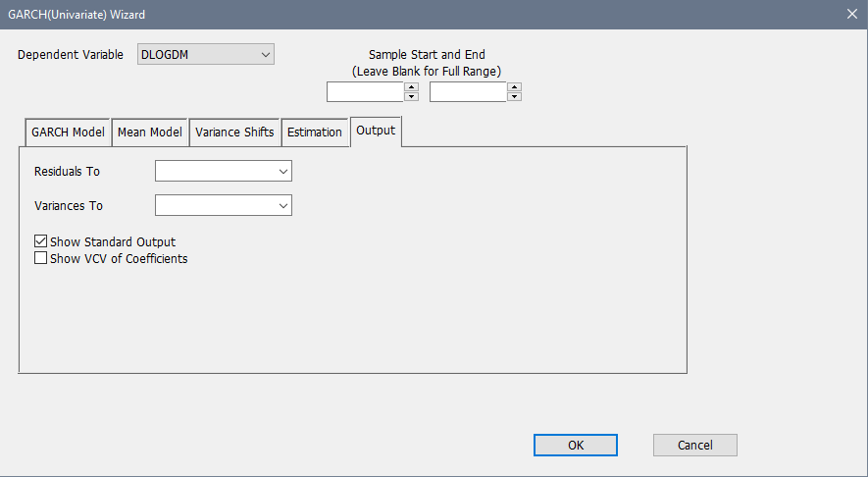Uncheck Show Standard Output
Viewport: 868px width, 477px height.
[x=41, y=241]
